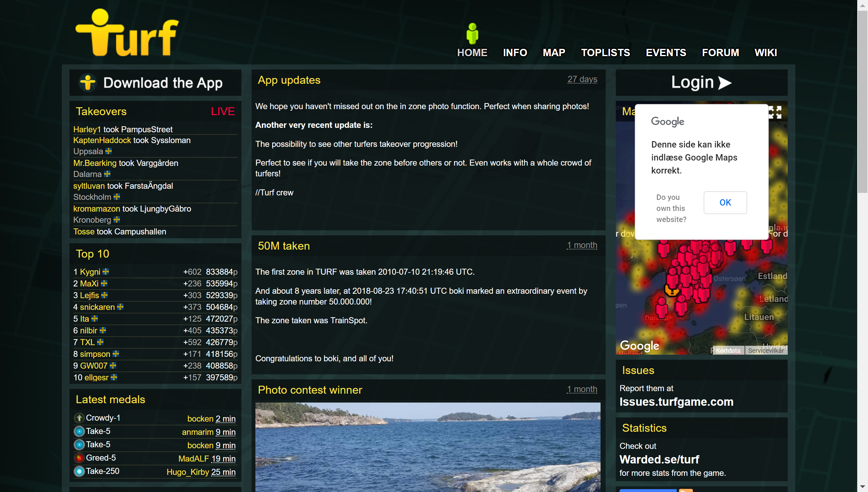Open player Harley1 in Takeovers
This screenshot has width=868, height=492.
pyautogui.click(x=87, y=129)
